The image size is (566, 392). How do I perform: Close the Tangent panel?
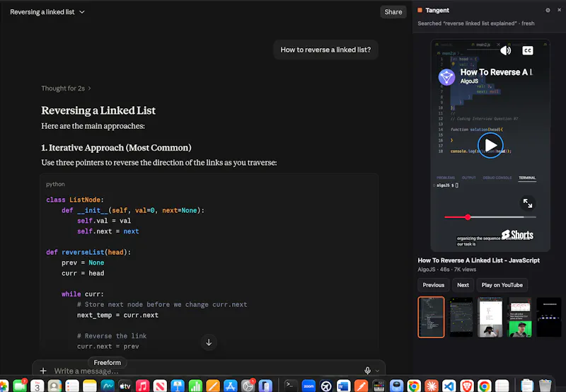[559, 10]
